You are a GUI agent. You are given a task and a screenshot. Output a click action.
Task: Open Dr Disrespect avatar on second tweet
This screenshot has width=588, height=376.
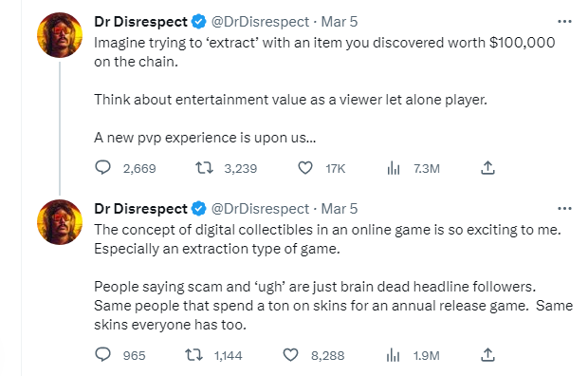[x=60, y=222]
